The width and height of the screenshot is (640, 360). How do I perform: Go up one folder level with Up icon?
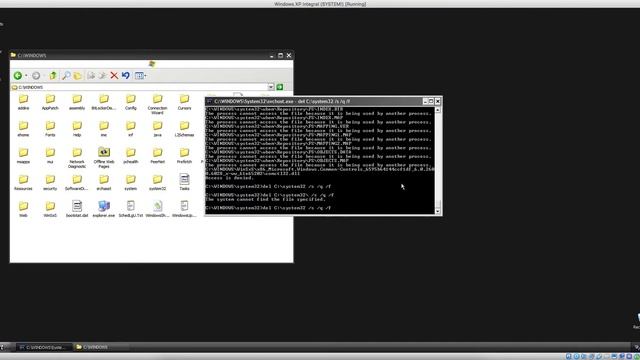tap(53, 76)
